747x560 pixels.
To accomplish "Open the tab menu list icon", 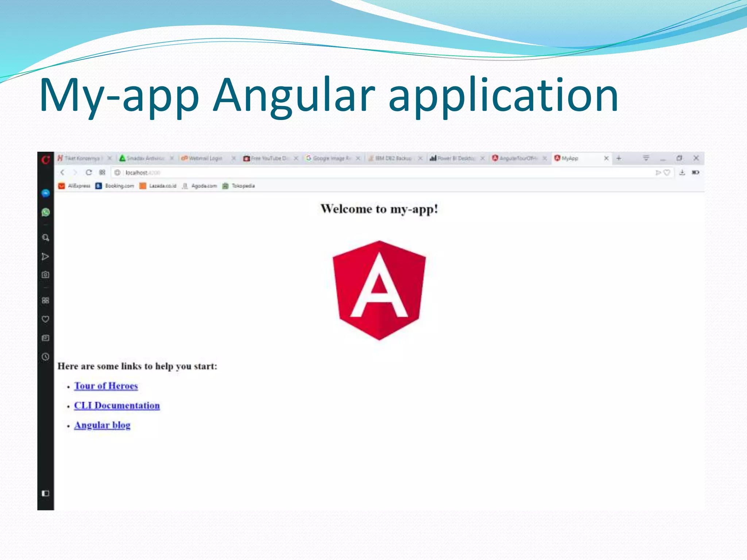I will [x=646, y=158].
